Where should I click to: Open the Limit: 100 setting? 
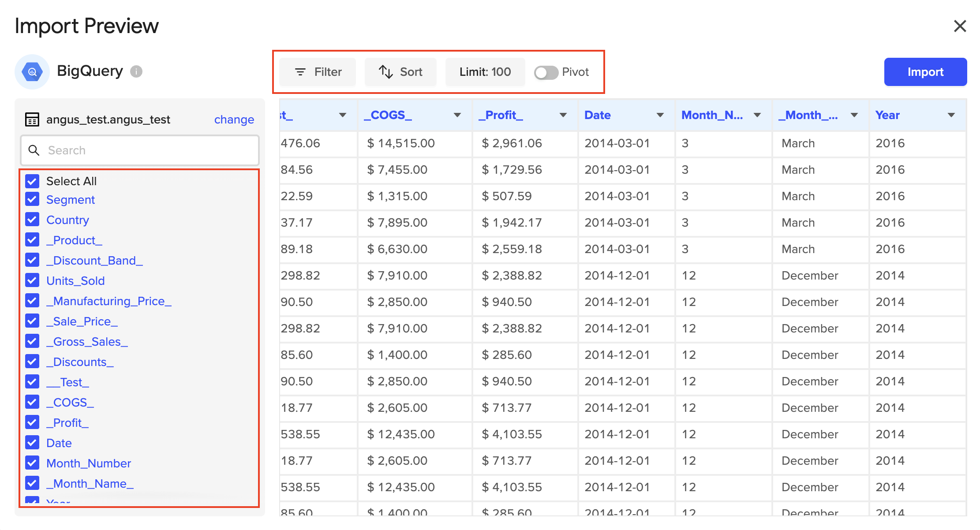[485, 72]
